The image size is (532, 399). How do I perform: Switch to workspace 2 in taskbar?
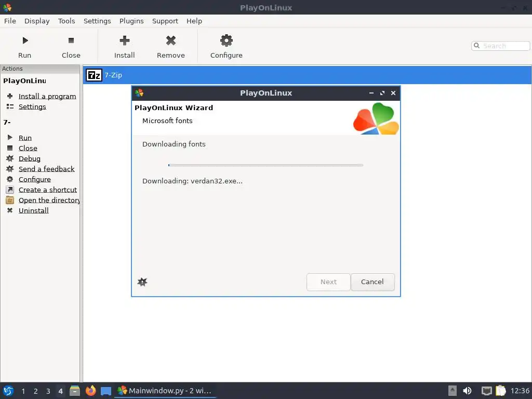36,391
